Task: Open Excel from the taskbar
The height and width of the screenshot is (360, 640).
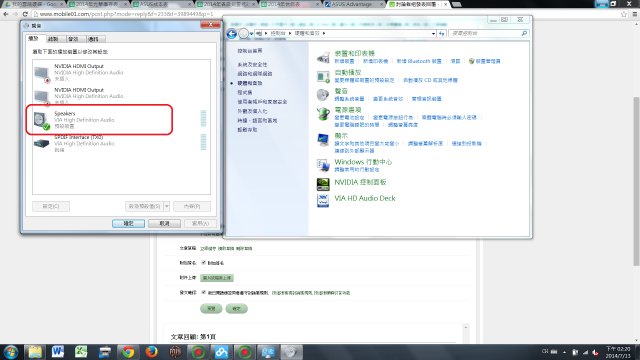Action: [81, 352]
